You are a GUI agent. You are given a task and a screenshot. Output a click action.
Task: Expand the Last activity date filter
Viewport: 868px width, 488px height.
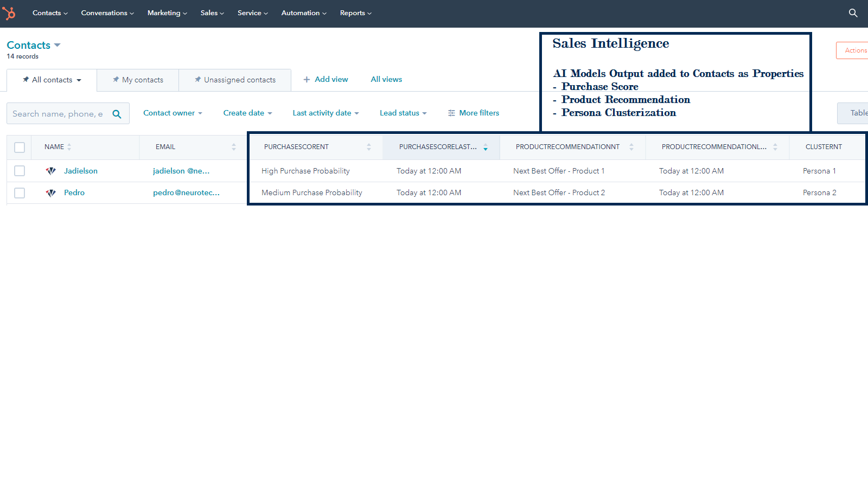(325, 113)
